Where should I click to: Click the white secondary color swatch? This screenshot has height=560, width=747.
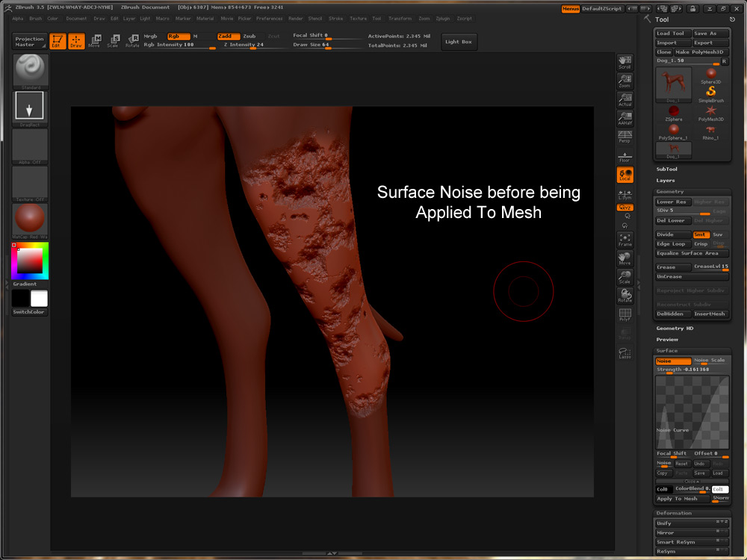tap(39, 299)
